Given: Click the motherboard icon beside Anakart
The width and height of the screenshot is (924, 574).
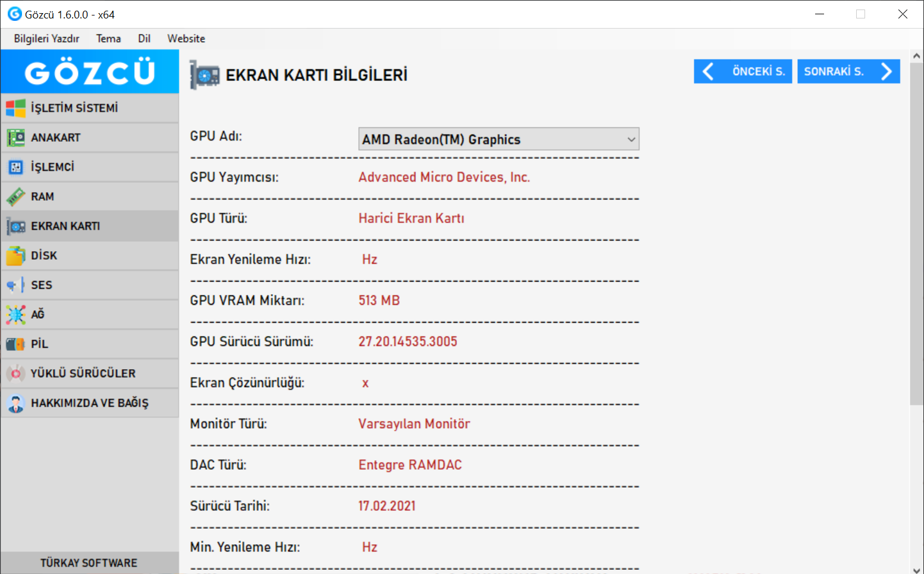Looking at the screenshot, I should pyautogui.click(x=15, y=138).
